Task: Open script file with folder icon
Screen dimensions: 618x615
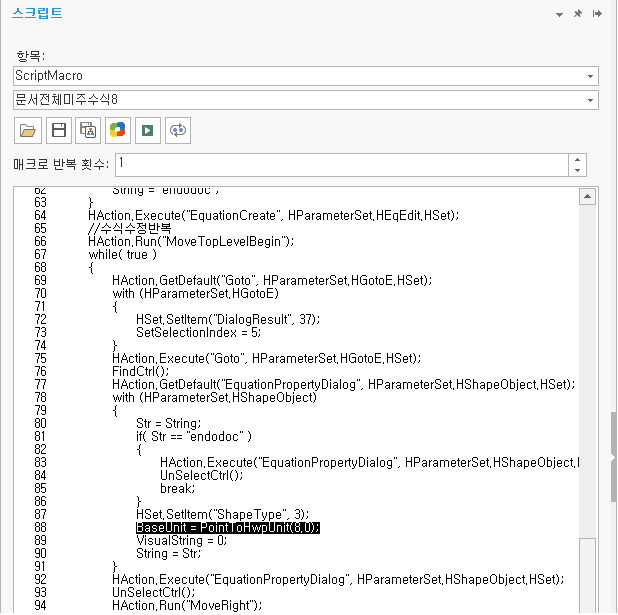Action: point(28,130)
